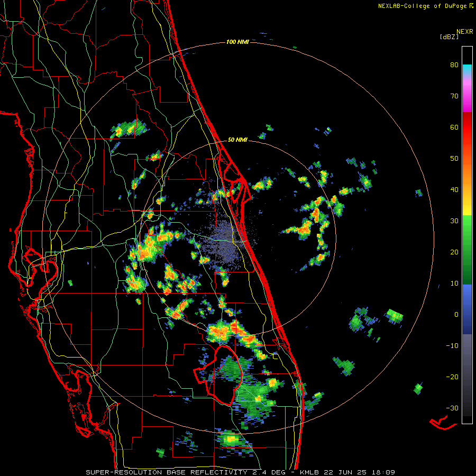The image size is (476, 476).
Task: Click the 50 NMI range ring label
Action: pyautogui.click(x=237, y=140)
